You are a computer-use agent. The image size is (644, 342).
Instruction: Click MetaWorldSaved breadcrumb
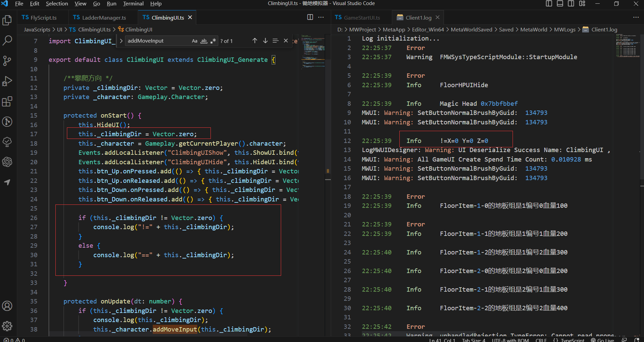pos(471,30)
